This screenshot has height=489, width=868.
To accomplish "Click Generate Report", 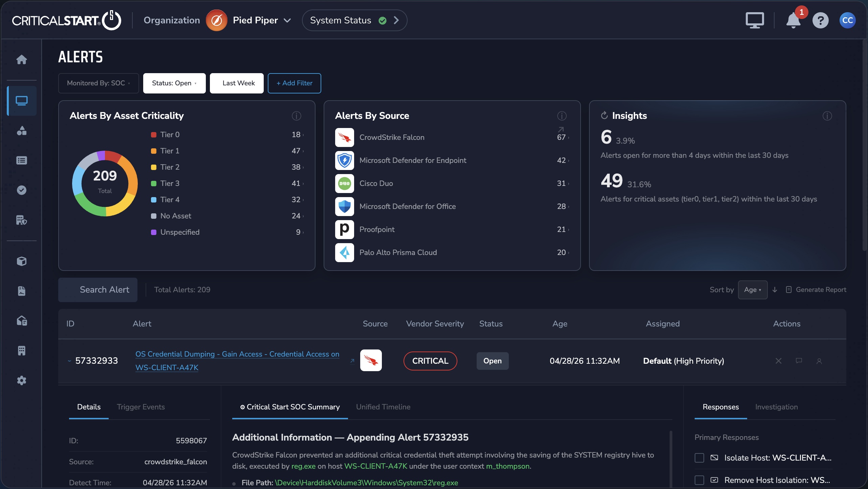I will pos(816,290).
